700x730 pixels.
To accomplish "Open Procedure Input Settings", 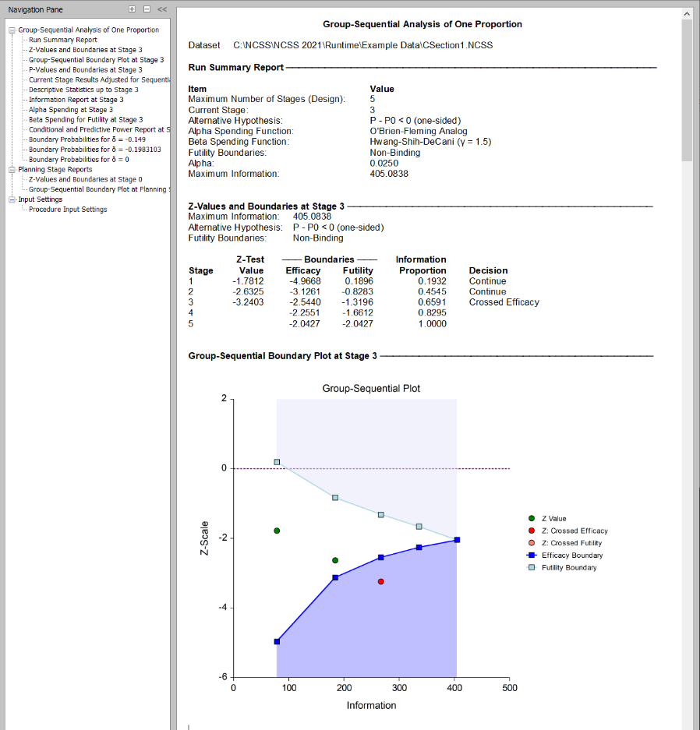I will pyautogui.click(x=68, y=210).
